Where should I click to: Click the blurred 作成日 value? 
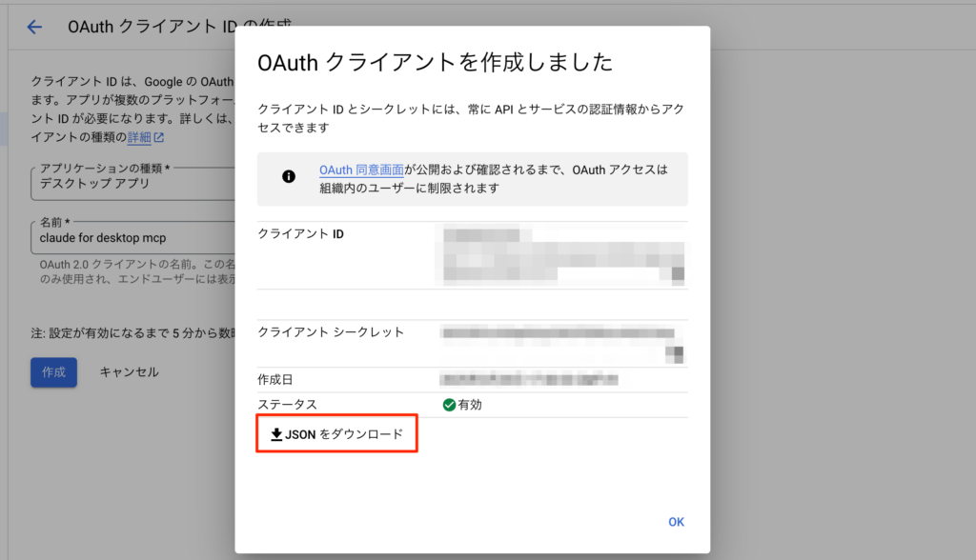click(530, 380)
